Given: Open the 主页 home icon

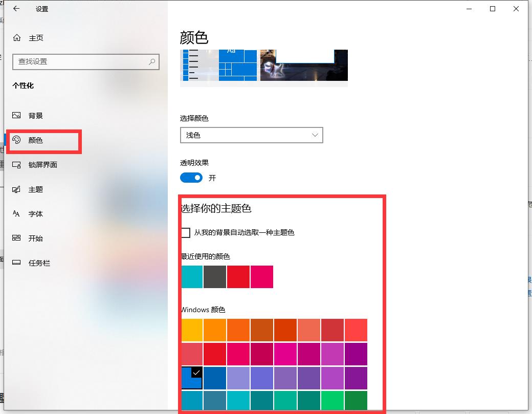Looking at the screenshot, I should tap(17, 38).
